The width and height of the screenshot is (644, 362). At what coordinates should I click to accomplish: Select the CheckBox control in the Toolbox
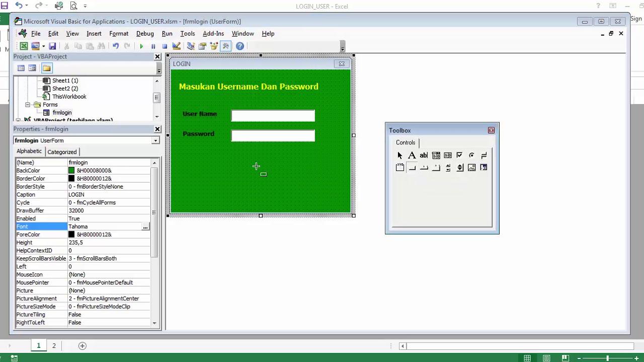click(x=459, y=155)
